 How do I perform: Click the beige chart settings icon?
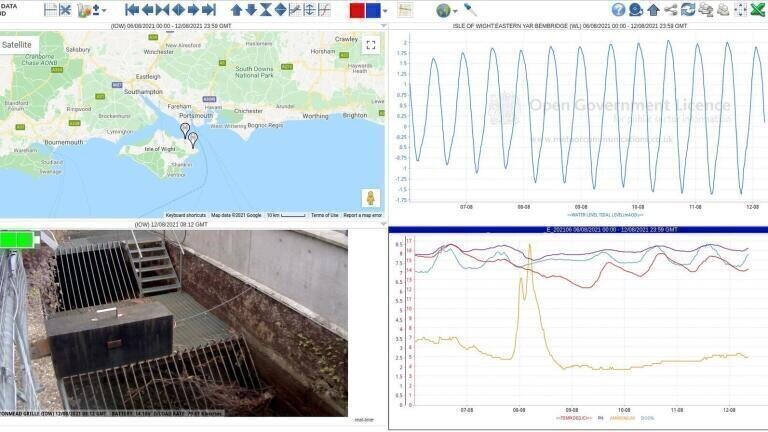coord(405,10)
